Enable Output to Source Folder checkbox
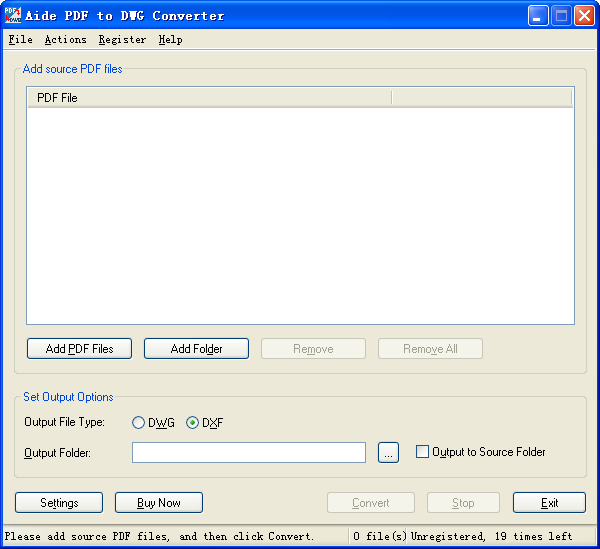Image resolution: width=600 pixels, height=549 pixels. 422,452
